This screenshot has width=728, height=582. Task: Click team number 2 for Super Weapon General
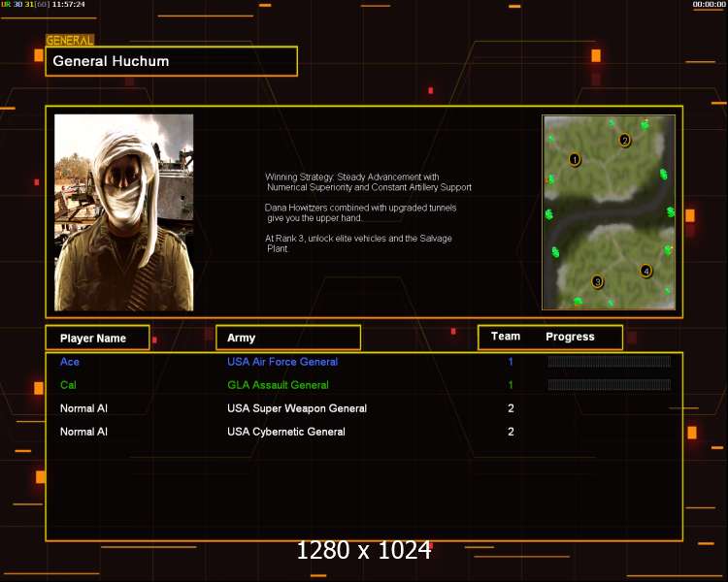click(511, 408)
